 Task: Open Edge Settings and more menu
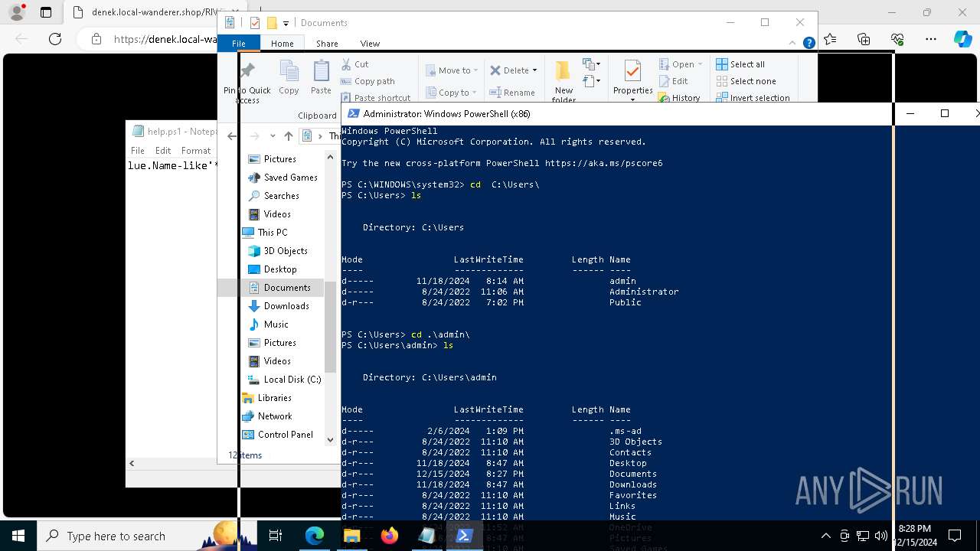(931, 39)
